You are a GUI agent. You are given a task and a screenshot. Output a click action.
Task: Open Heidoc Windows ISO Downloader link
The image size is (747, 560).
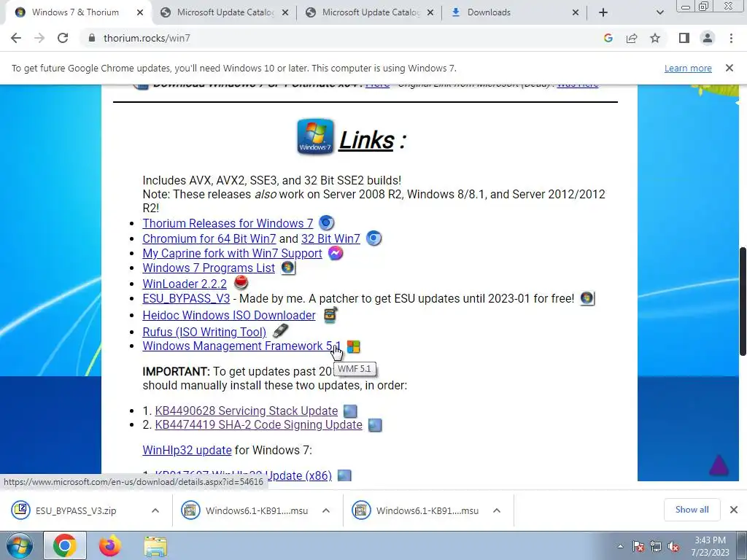(228, 315)
